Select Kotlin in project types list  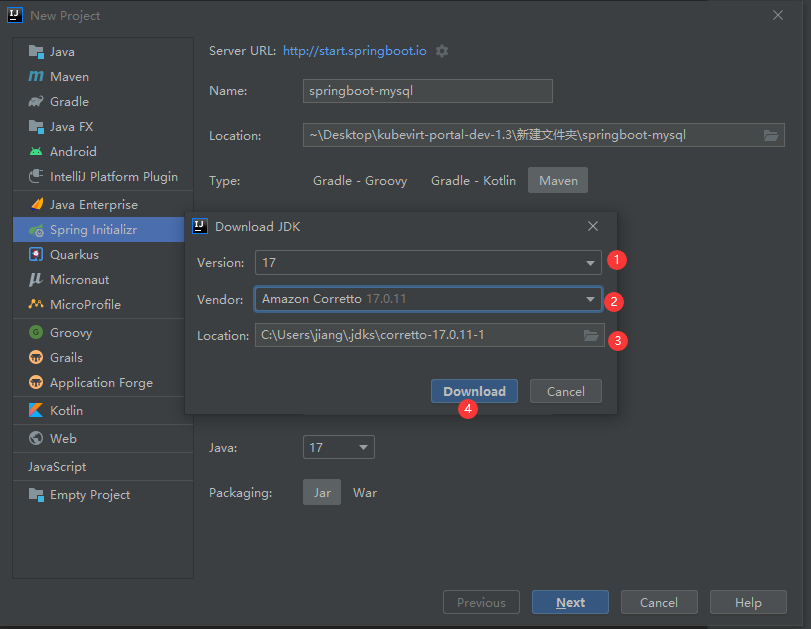pos(99,410)
